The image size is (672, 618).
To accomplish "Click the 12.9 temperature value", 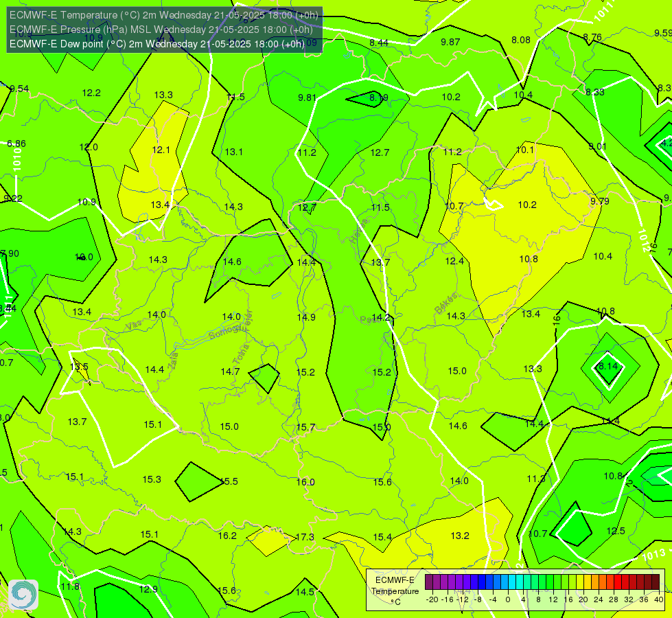I will (x=148, y=589).
